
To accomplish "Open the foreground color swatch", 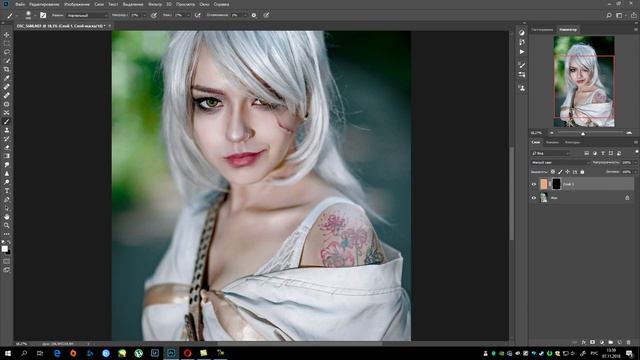I will [x=4, y=249].
